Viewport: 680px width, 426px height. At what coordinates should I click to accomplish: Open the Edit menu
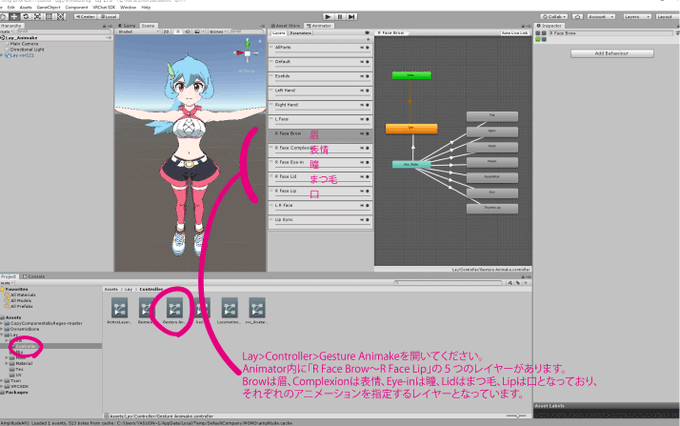coord(11,7)
